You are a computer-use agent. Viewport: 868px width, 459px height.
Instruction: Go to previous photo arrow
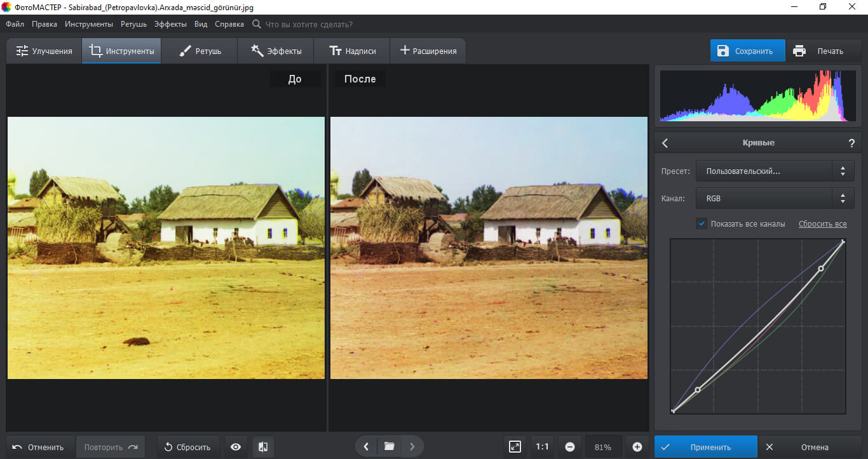366,446
